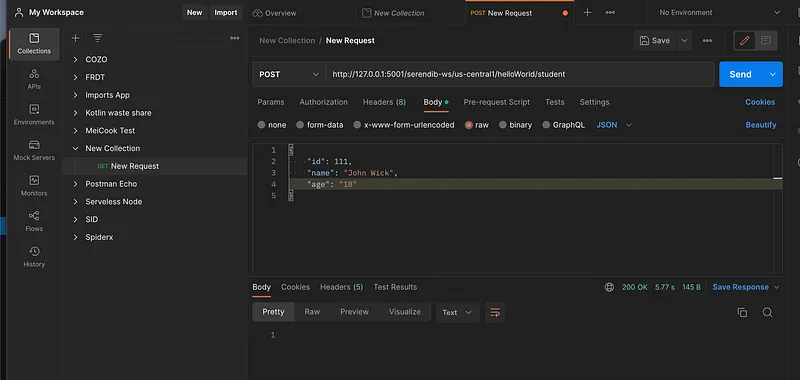
Task: Expand the Imports App collection
Action: tap(76, 95)
